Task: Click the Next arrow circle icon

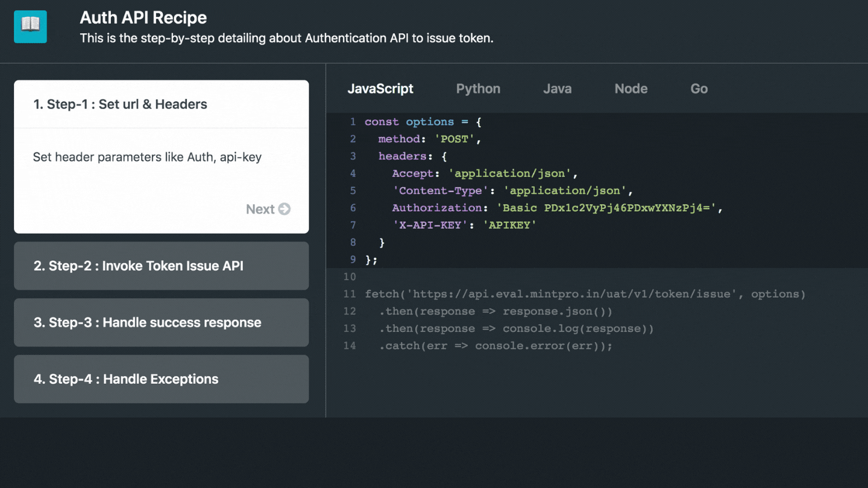Action: [x=285, y=209]
